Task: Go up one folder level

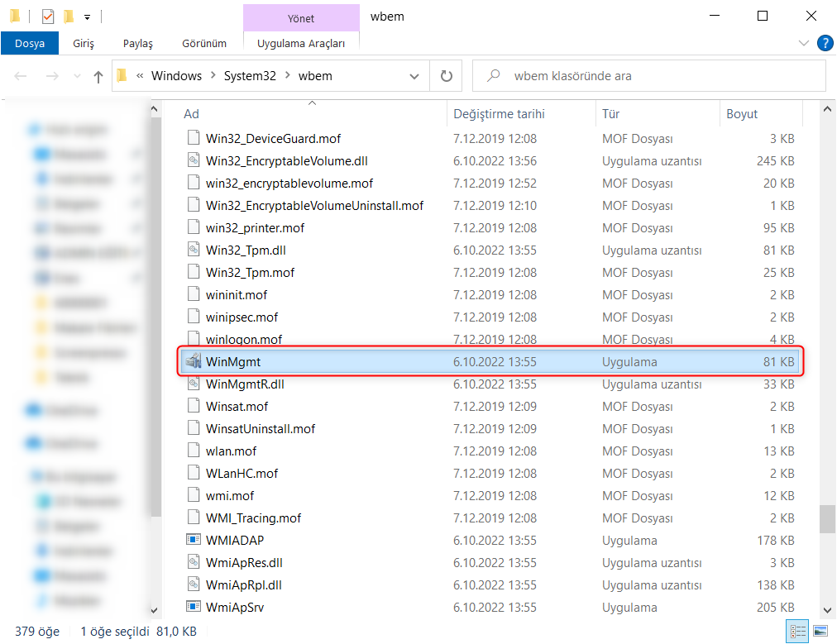Action: click(x=98, y=77)
